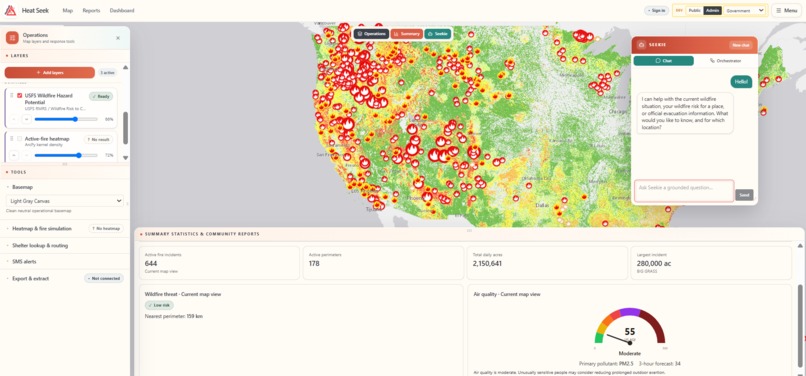
Task: Click the Seekie robot icon in chat header
Action: coord(641,45)
